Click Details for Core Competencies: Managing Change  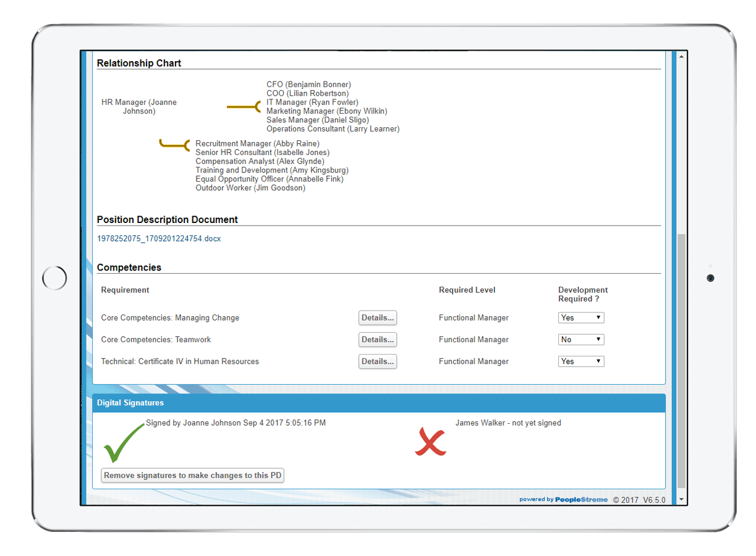tap(377, 317)
